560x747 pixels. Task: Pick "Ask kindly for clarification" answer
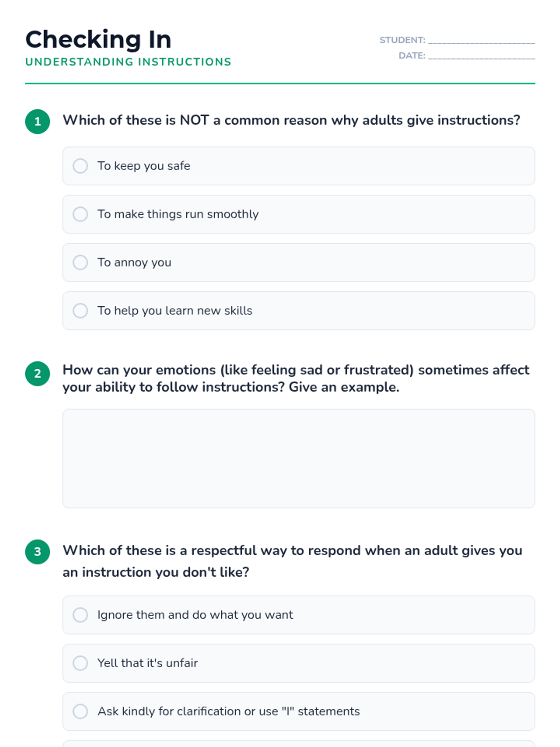(x=299, y=712)
